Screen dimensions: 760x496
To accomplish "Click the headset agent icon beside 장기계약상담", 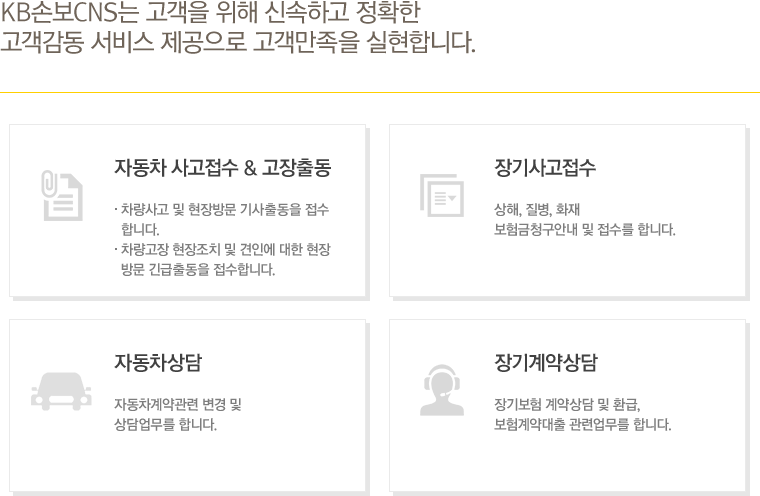I will coord(441,390).
